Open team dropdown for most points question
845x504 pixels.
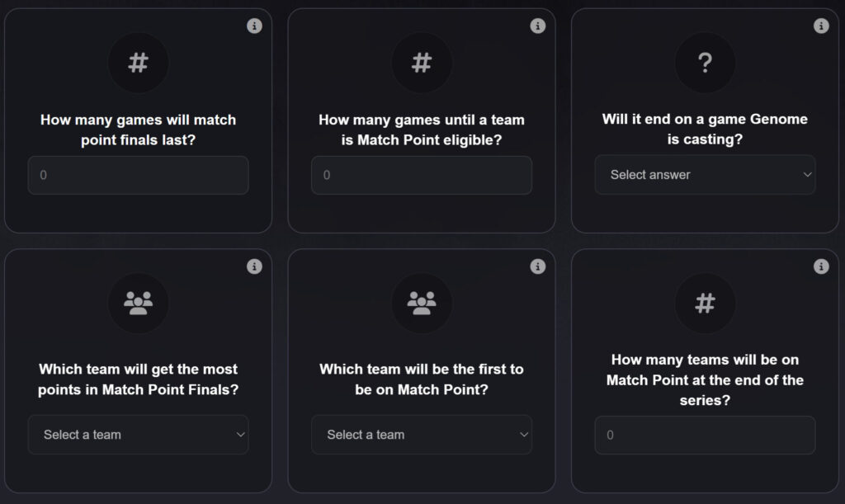[138, 435]
